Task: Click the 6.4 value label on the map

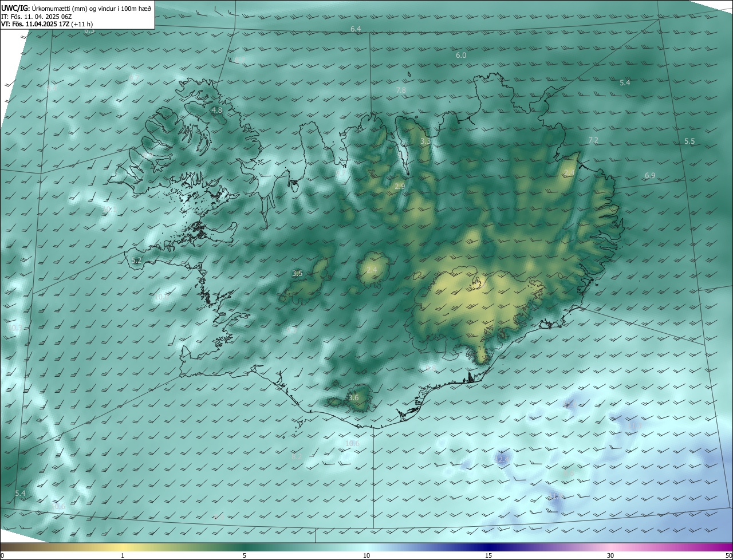Action: [356, 29]
